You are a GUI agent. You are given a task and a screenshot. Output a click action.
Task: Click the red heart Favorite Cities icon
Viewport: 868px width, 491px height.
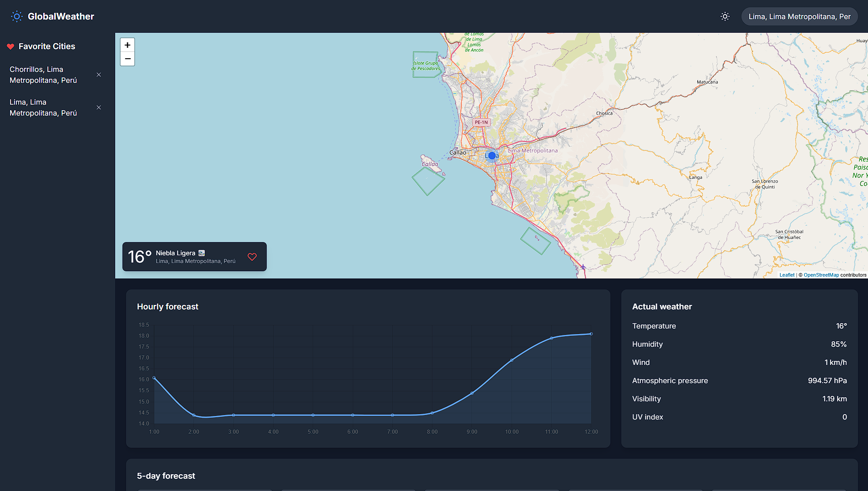click(x=10, y=46)
